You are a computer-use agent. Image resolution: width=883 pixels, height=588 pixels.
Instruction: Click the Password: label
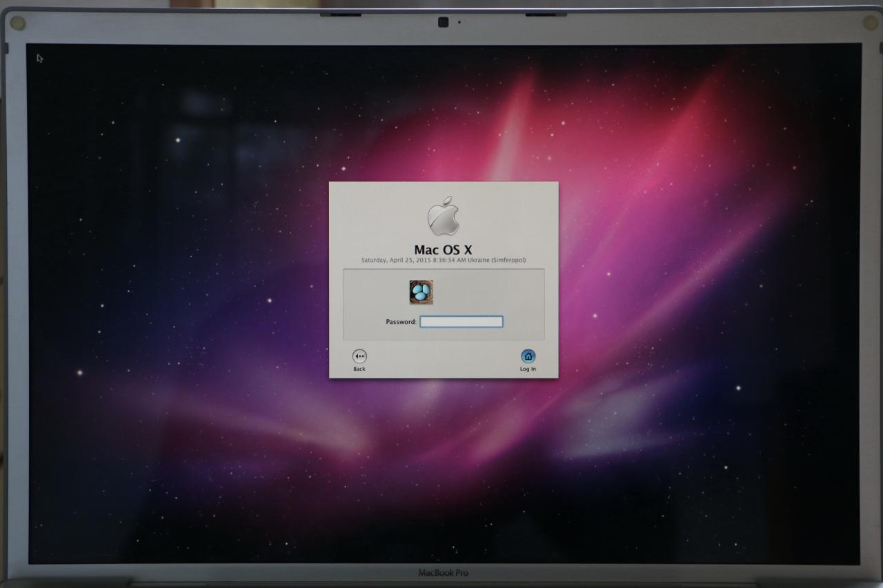401,322
